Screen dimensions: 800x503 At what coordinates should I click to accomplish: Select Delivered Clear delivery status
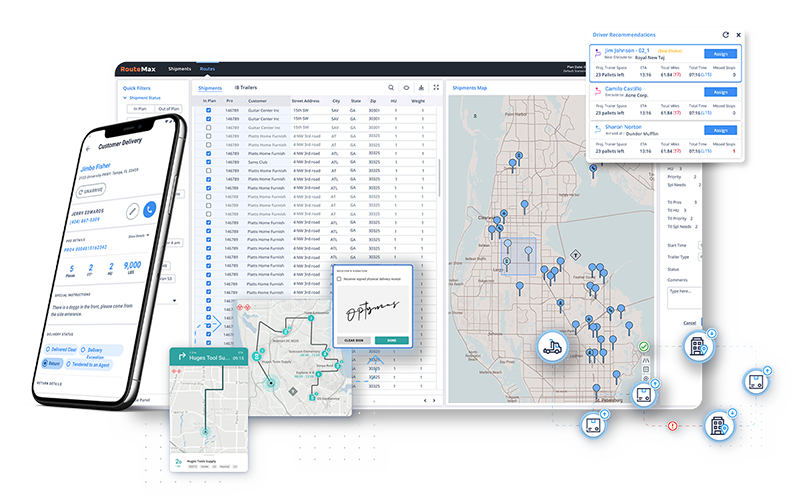(x=61, y=349)
